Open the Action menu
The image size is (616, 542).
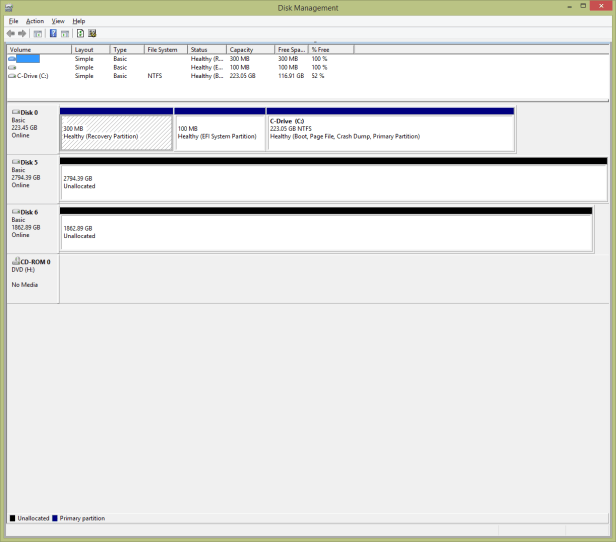tap(35, 20)
